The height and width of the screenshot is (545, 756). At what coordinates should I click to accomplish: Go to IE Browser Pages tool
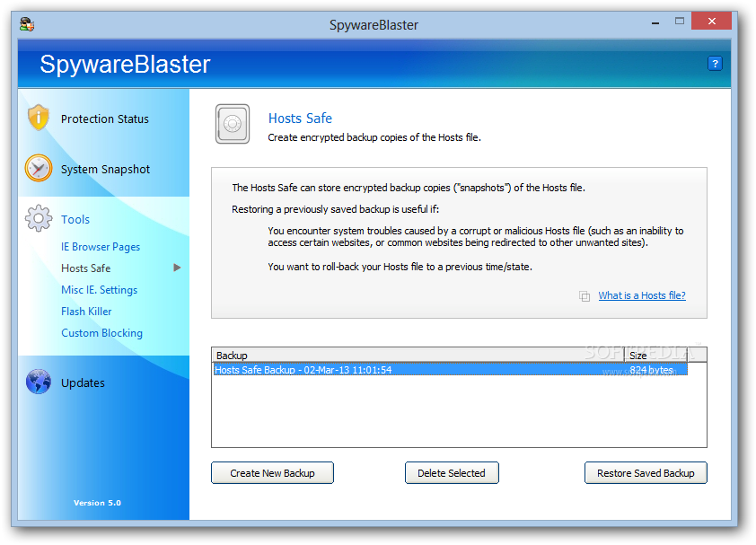101,247
